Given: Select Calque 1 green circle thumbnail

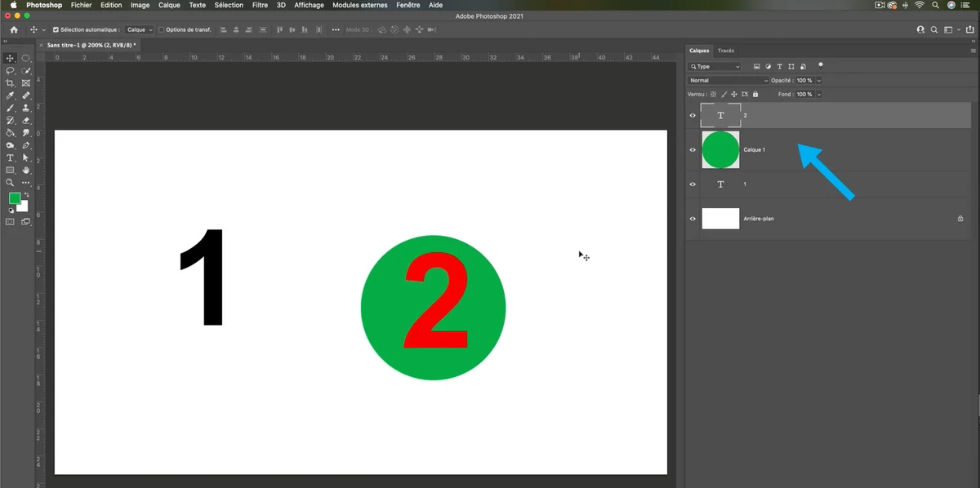Looking at the screenshot, I should (720, 150).
